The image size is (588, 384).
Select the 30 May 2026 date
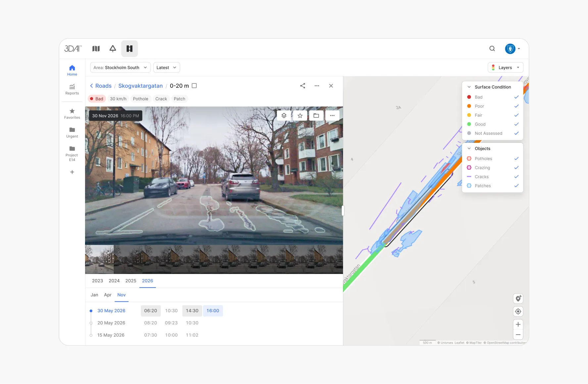pos(111,311)
